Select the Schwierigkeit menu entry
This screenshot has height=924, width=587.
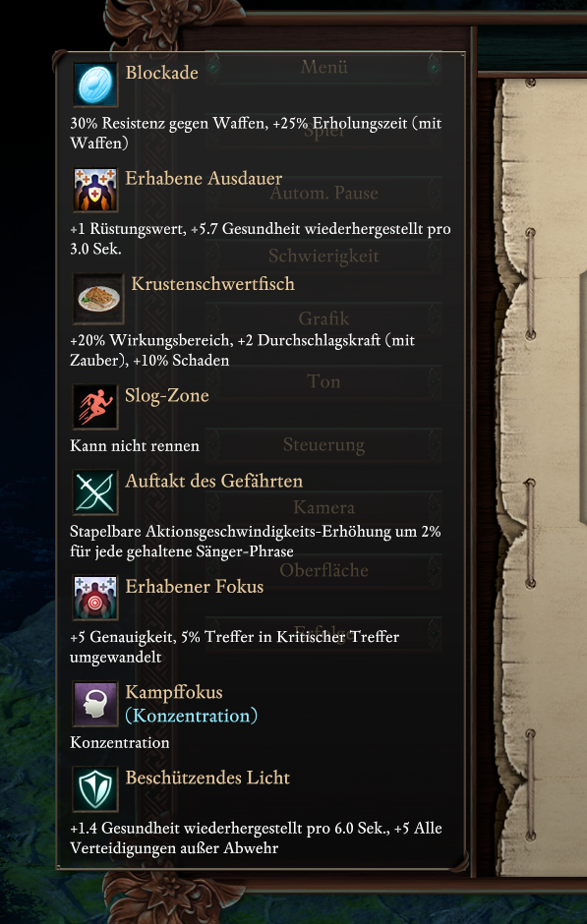pos(323,256)
